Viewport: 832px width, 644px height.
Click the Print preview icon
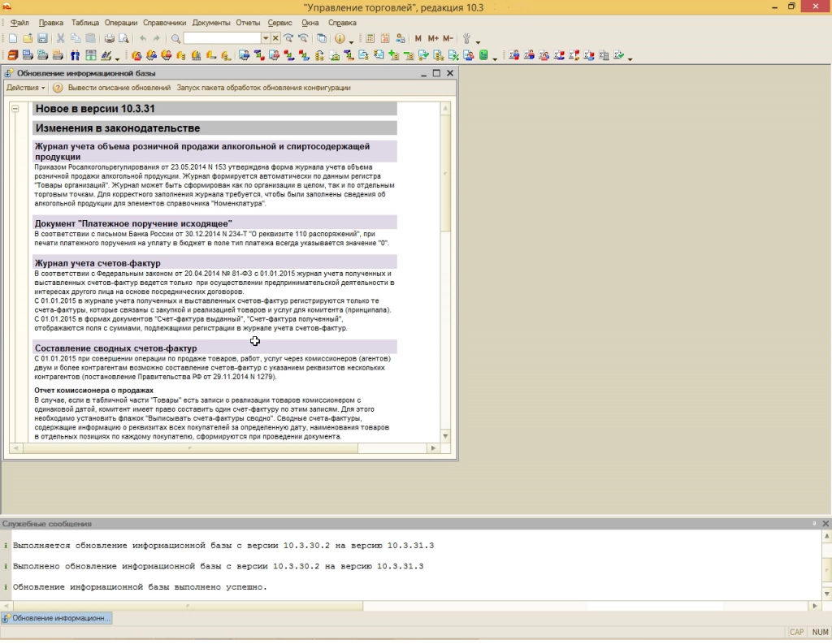coord(123,38)
